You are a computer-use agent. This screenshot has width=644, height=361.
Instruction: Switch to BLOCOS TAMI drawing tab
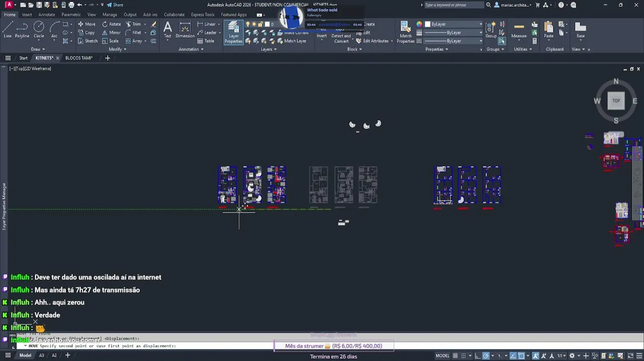pyautogui.click(x=79, y=58)
